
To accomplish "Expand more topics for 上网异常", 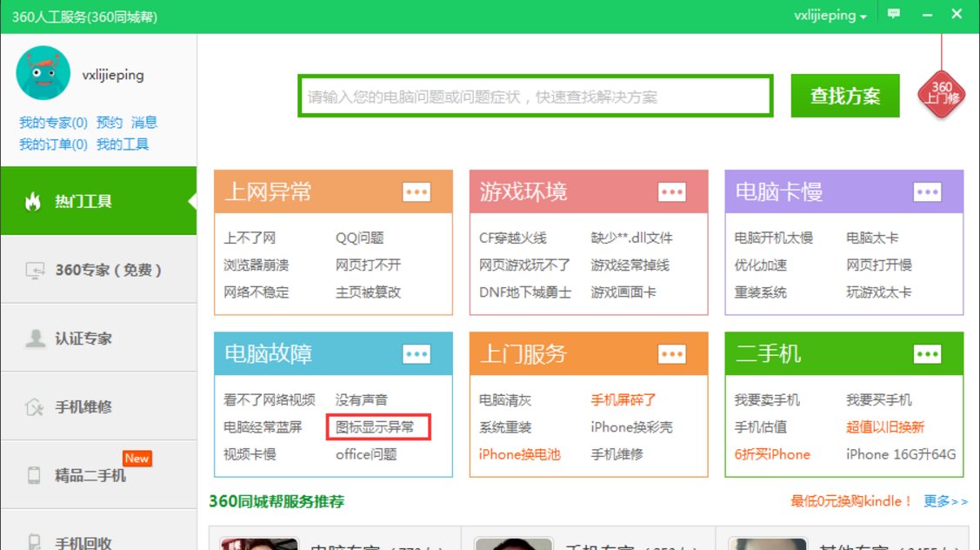I will 415,192.
